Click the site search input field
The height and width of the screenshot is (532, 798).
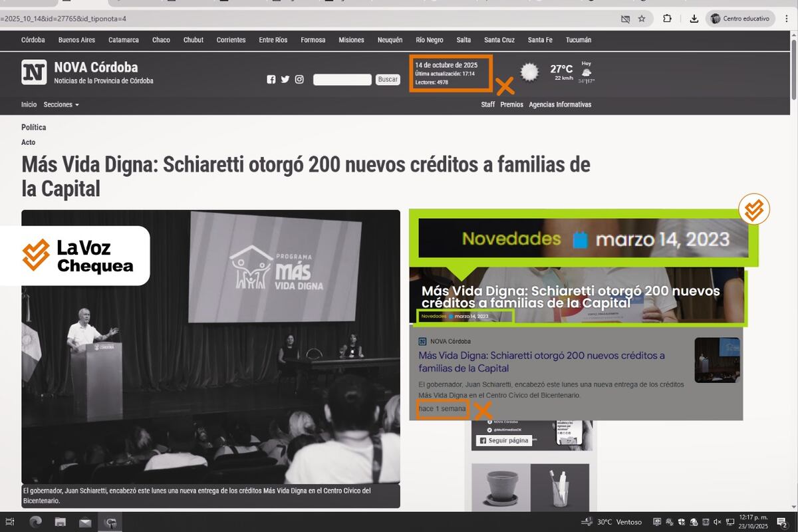[x=342, y=80]
